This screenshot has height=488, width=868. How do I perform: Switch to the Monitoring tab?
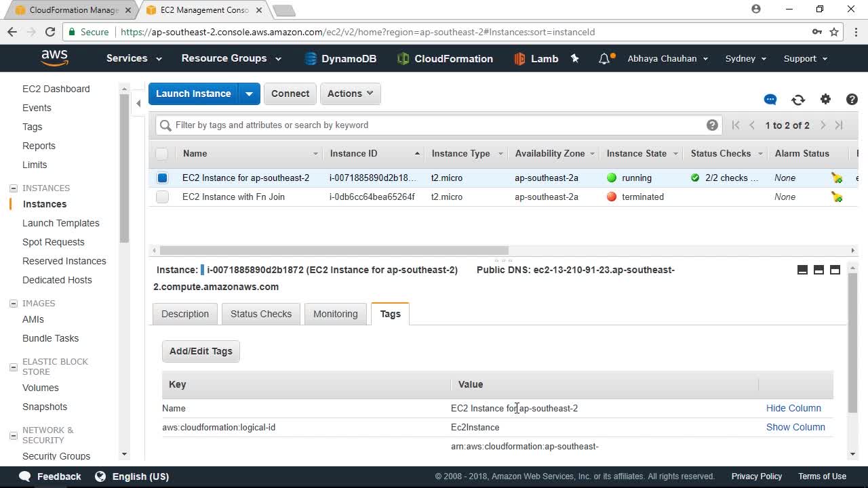tap(335, 314)
